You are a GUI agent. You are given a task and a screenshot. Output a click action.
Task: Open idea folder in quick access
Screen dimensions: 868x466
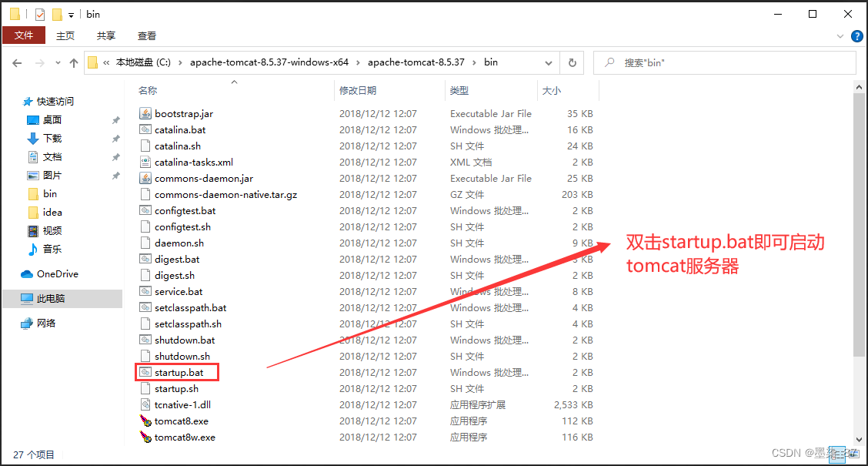pos(45,213)
